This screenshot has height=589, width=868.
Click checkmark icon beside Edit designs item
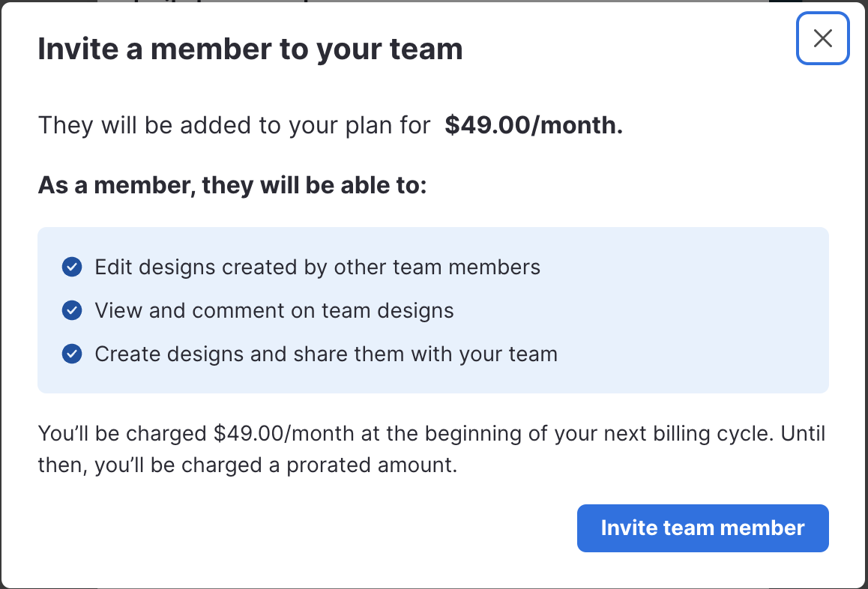click(x=72, y=267)
